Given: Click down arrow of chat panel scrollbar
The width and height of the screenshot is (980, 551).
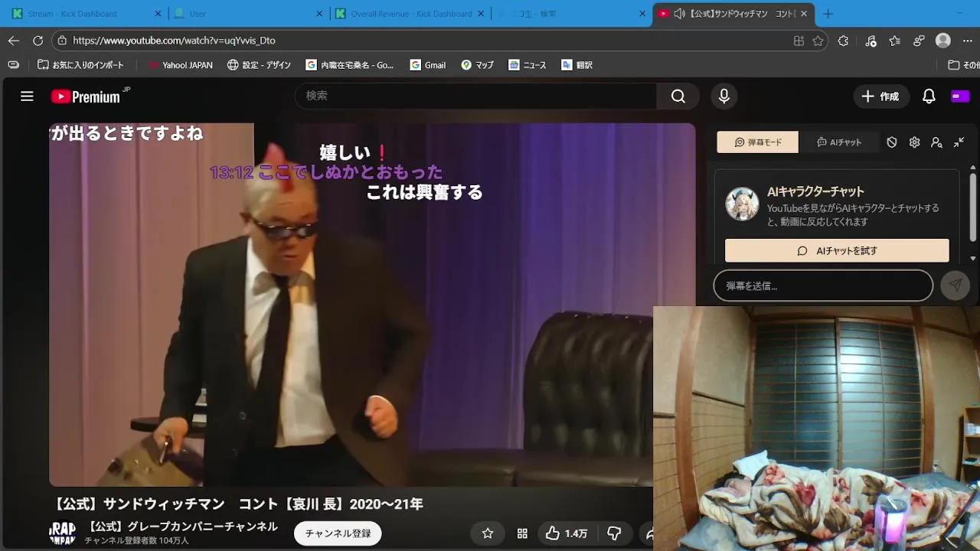Looking at the screenshot, I should click(973, 258).
